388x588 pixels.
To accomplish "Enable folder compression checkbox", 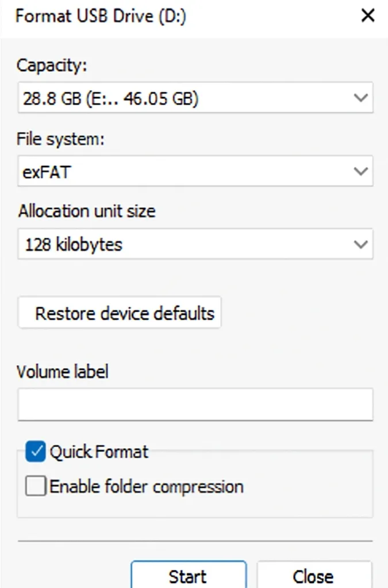I will click(x=36, y=487).
